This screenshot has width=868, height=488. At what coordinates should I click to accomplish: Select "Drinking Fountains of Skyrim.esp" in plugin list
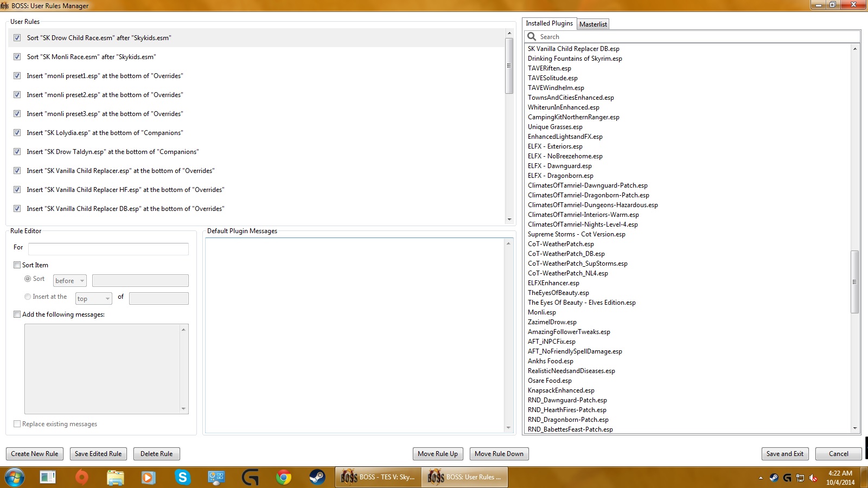(x=575, y=59)
